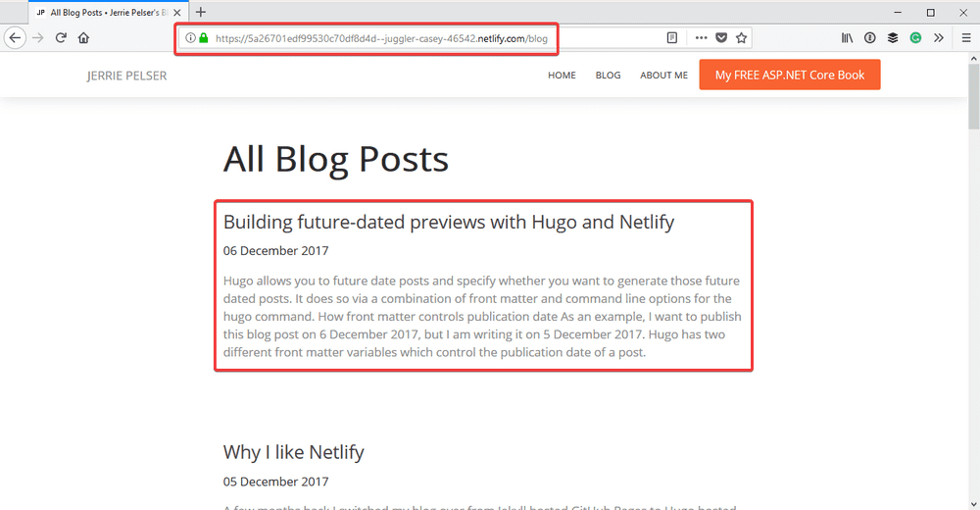Open page actions three-dot menu
Screen dimensions: 980x510
[x=702, y=38]
